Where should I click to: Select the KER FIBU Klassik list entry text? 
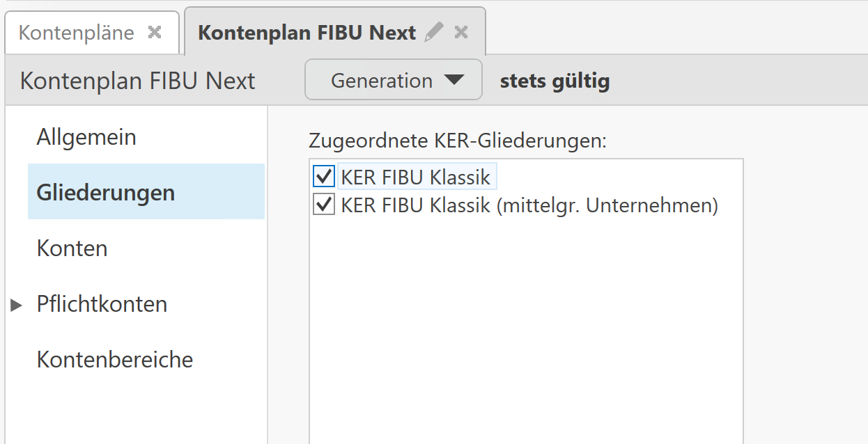click(x=416, y=177)
